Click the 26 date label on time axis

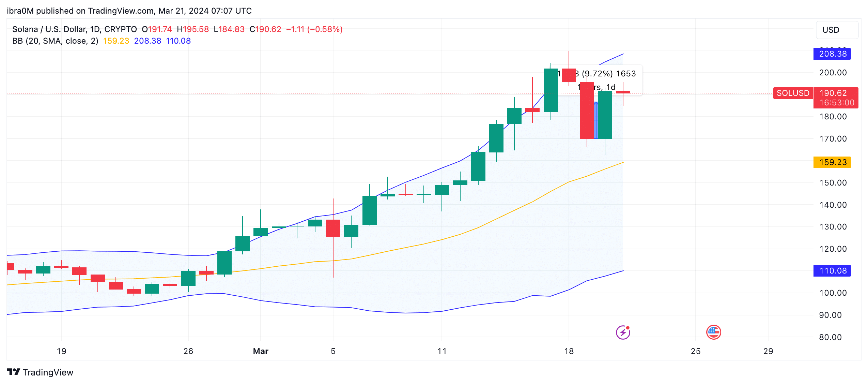click(x=188, y=351)
